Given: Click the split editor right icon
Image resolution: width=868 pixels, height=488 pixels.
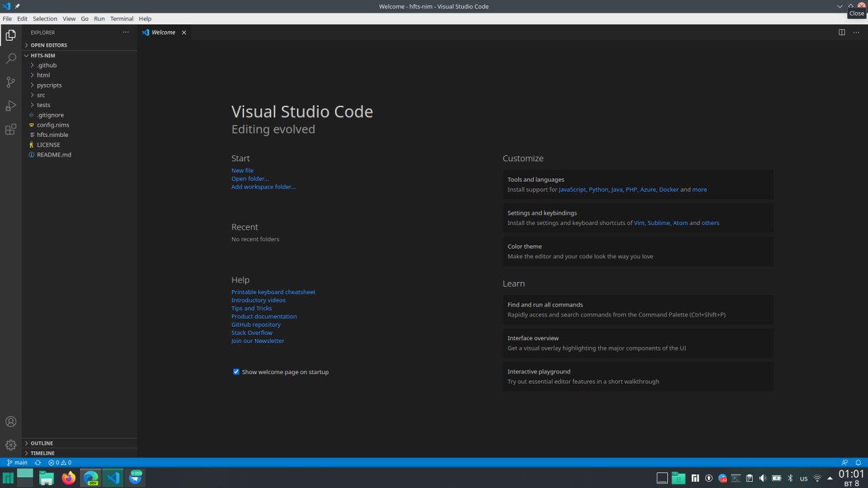Looking at the screenshot, I should (842, 33).
